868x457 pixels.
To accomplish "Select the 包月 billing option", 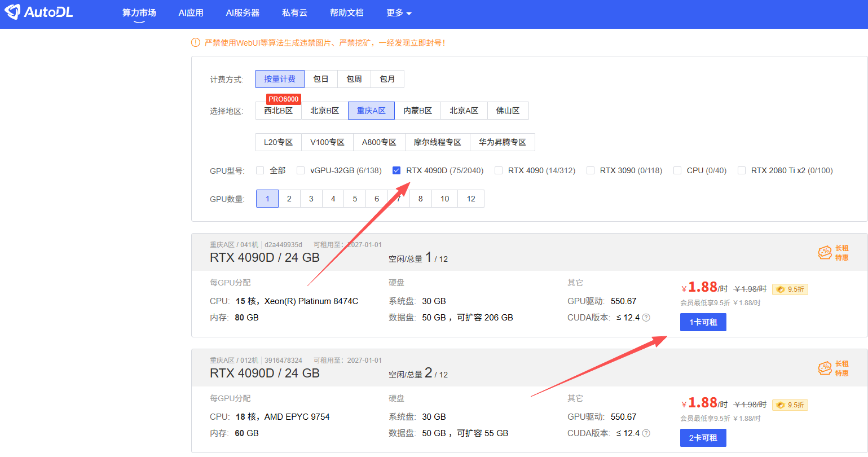I will click(x=387, y=79).
